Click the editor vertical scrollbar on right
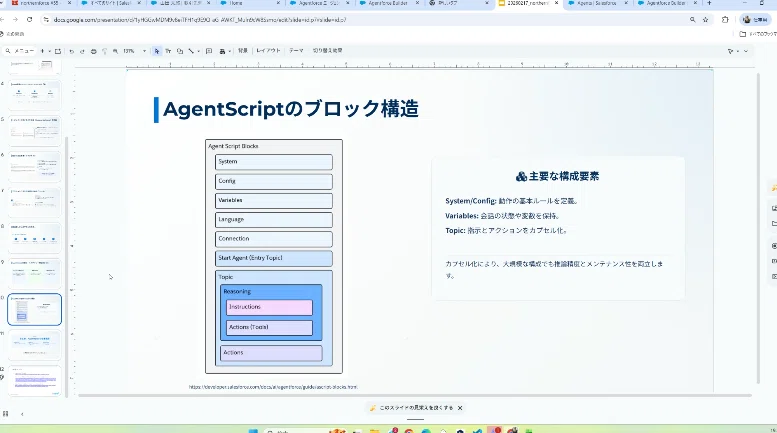 pyautogui.click(x=758, y=228)
